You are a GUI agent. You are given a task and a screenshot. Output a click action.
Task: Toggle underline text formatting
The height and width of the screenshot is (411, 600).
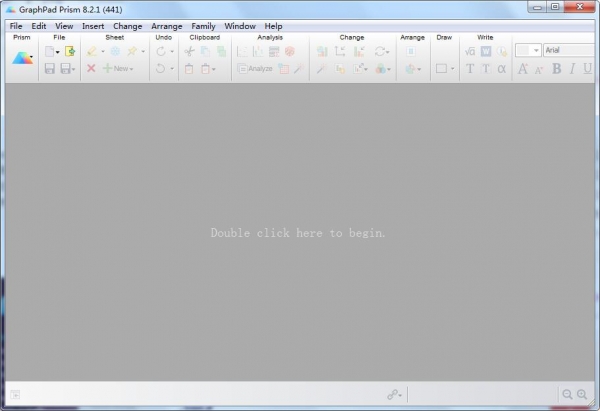pyautogui.click(x=589, y=69)
